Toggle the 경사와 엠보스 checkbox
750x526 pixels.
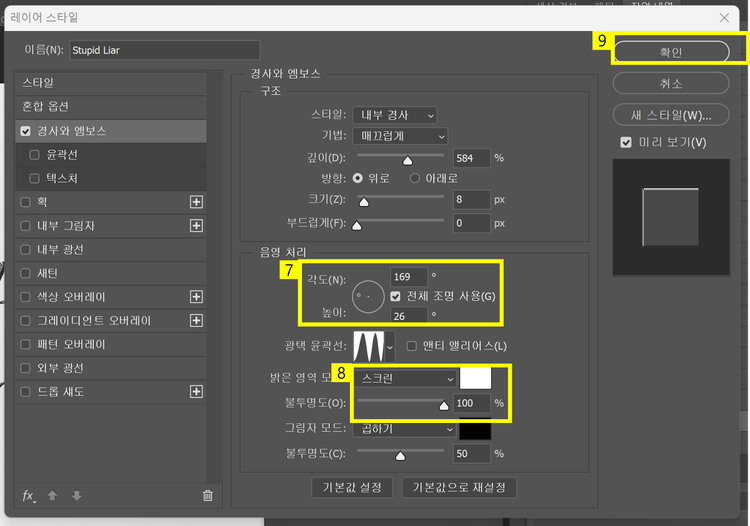(25, 131)
